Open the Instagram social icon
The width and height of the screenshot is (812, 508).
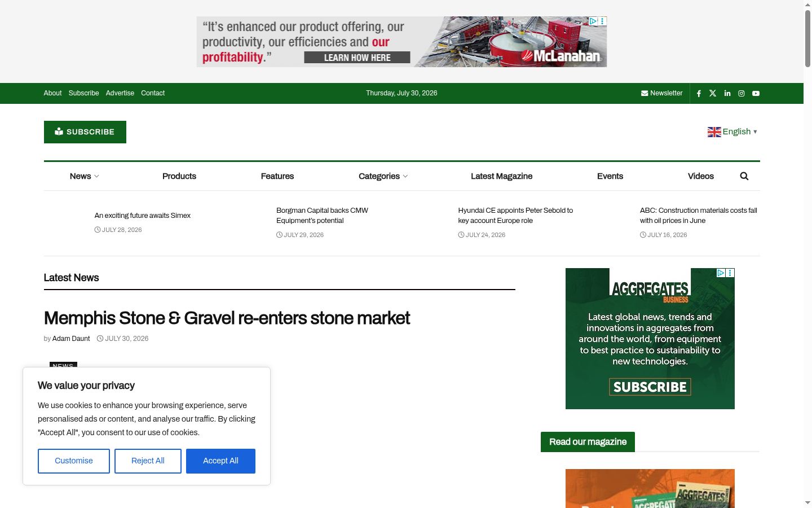click(742, 94)
